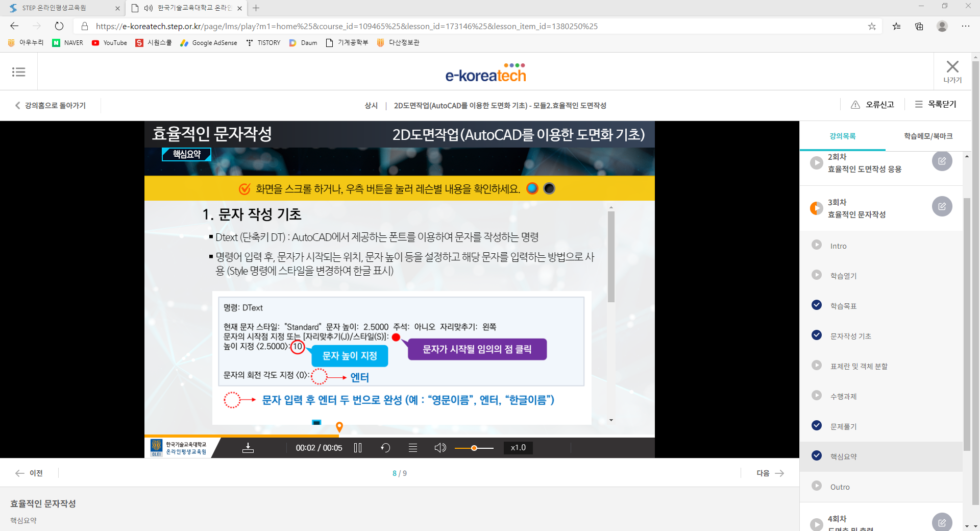
Task: Click 목록닫기 to hide lecture list
Action: point(936,104)
